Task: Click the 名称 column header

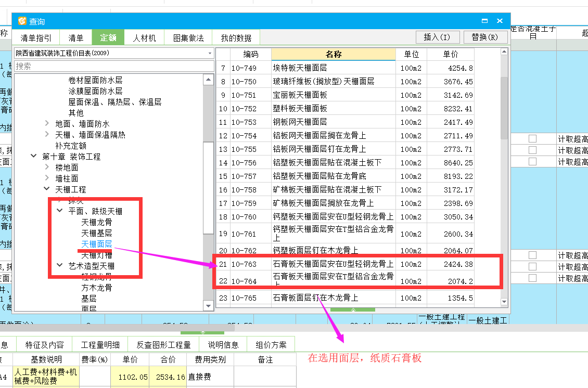Action: (x=334, y=54)
